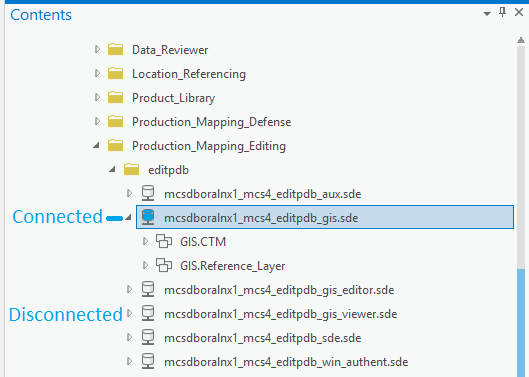Close the Contents pane
Viewport: 529px width, 377px height.
[519, 12]
